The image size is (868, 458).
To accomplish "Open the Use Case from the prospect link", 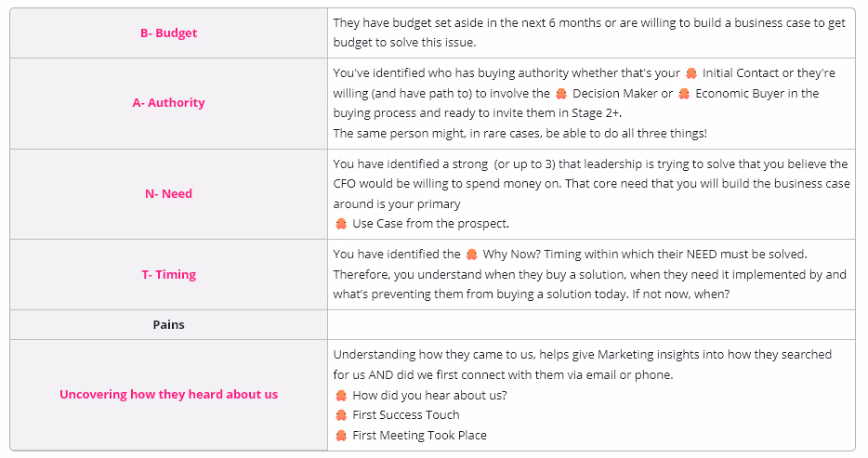I will tap(430, 224).
